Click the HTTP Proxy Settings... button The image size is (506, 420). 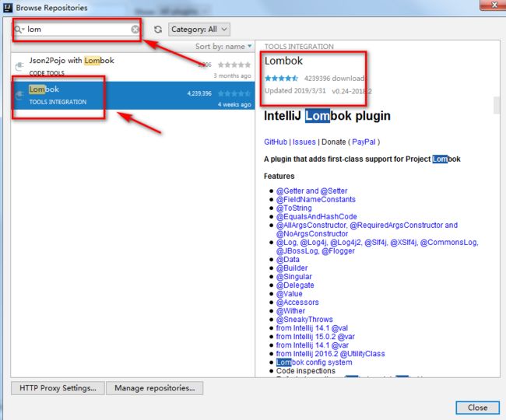(58, 388)
